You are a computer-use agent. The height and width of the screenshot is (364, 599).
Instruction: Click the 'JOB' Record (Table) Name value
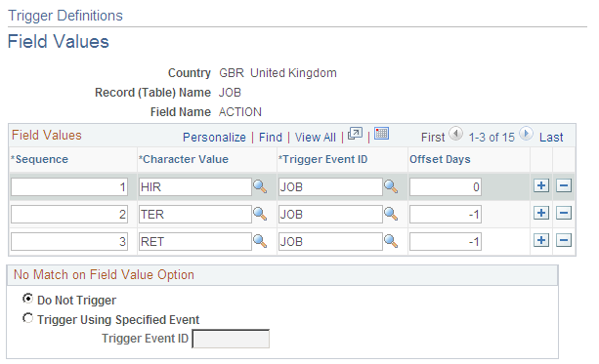click(x=230, y=93)
